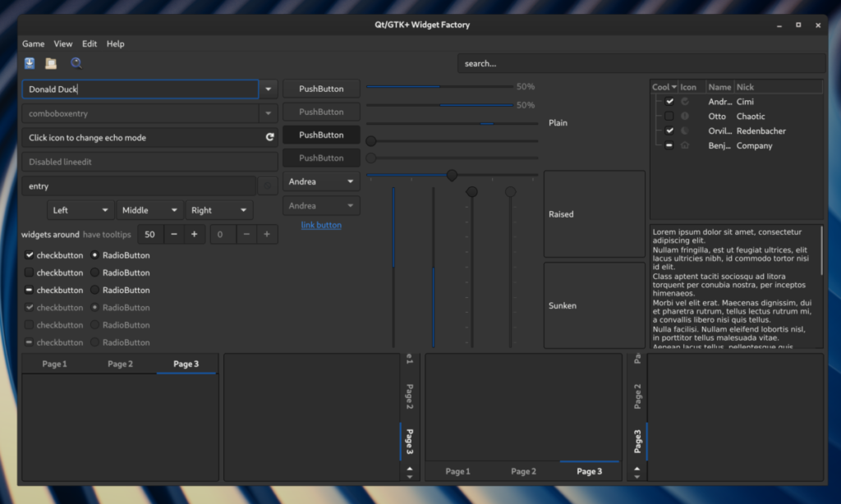Increase the 50 spin box with its plus button
Screen dimensions: 841x504
pos(194,234)
